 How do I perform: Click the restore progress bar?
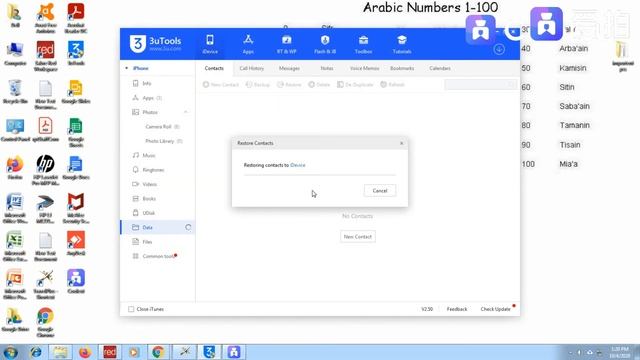pos(320,175)
